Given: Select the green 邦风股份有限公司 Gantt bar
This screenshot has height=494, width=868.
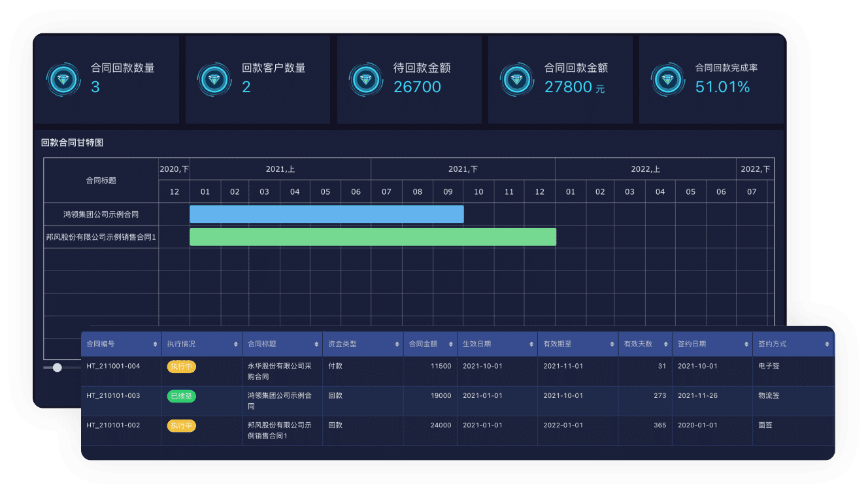Looking at the screenshot, I should [x=373, y=237].
